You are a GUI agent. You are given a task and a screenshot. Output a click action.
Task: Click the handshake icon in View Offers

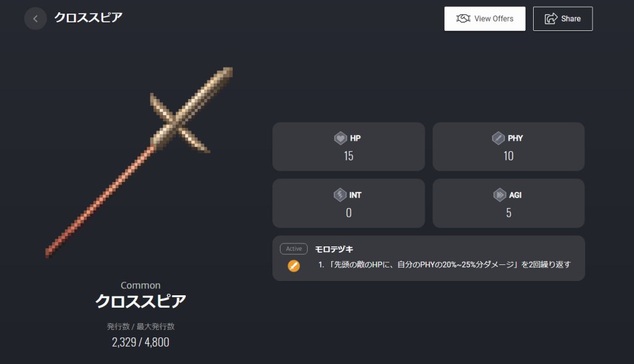tap(463, 19)
